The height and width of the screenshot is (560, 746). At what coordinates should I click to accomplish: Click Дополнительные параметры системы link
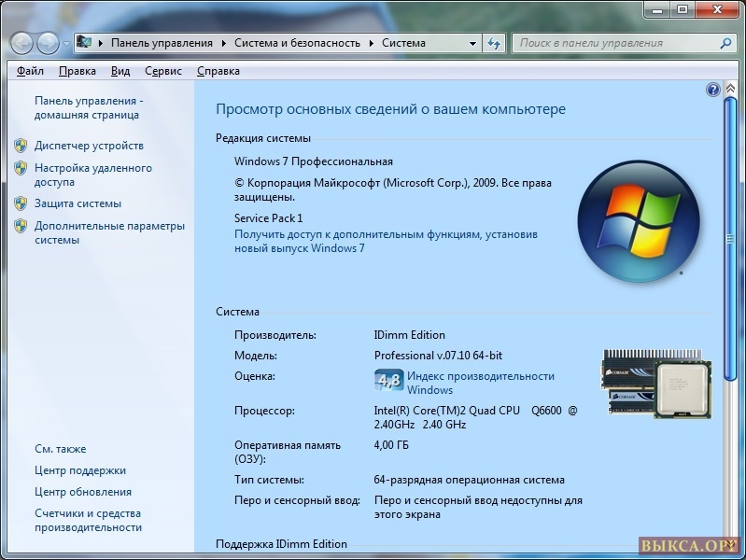coord(109,232)
